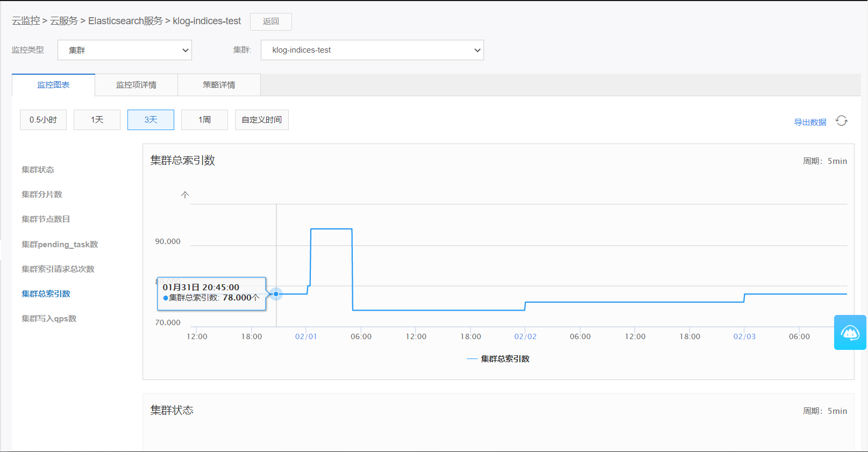This screenshot has height=452, width=868.
Task: Open the floating cloud assistant icon
Action: coord(850,333)
